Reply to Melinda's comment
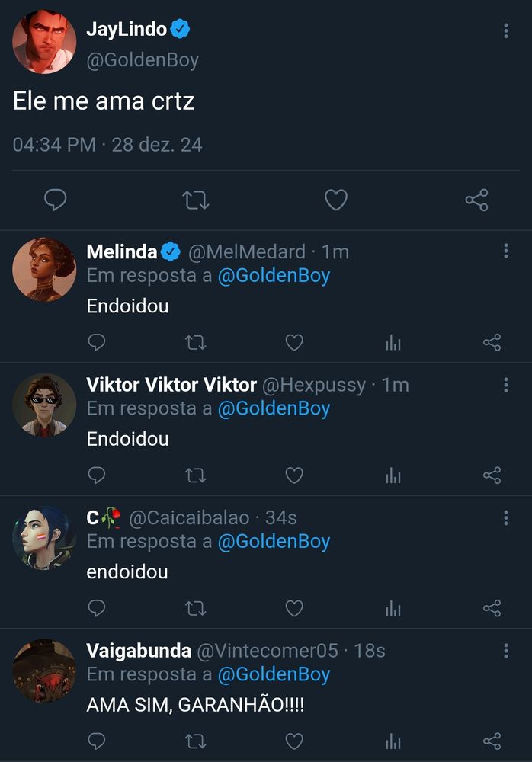Viewport: 532px width, 762px height. pos(96,343)
